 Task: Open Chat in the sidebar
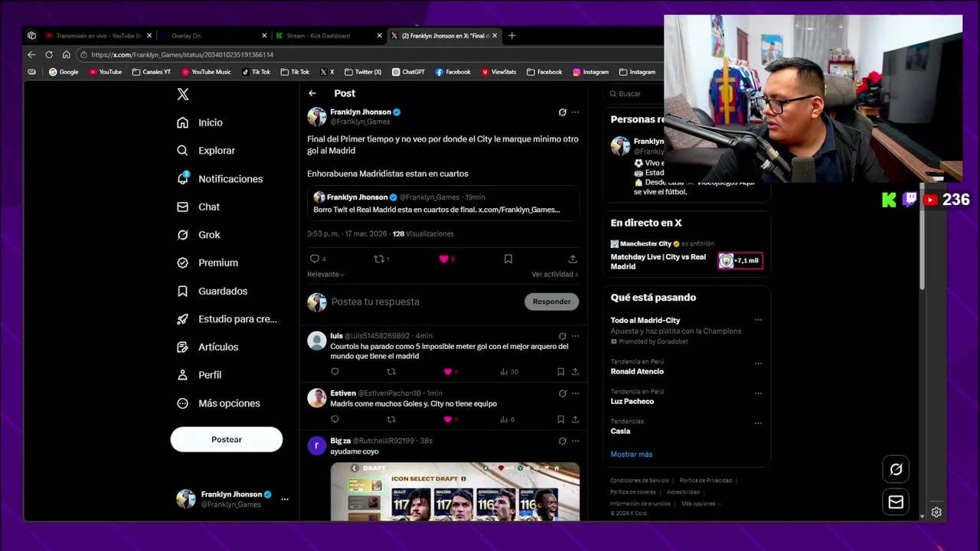coord(198,207)
